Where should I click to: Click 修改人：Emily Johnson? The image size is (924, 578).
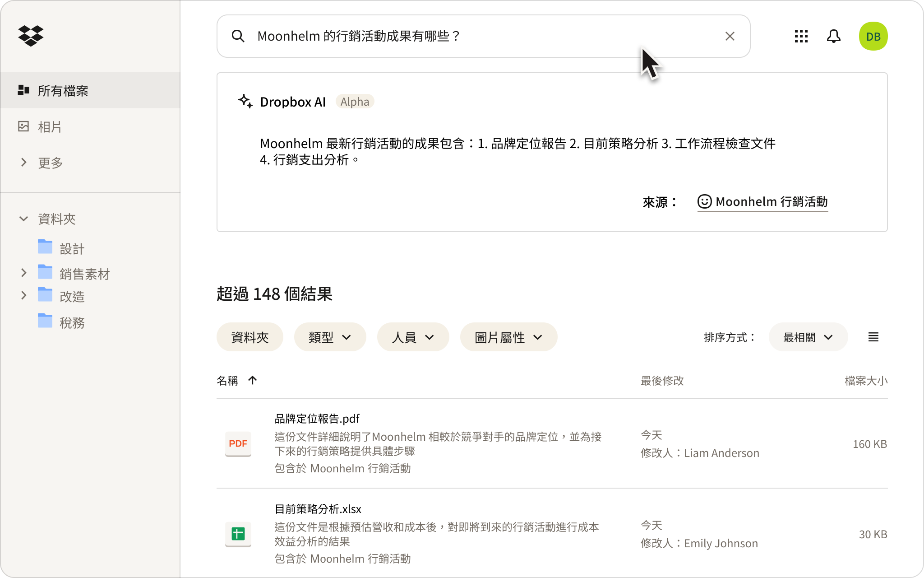point(699,543)
